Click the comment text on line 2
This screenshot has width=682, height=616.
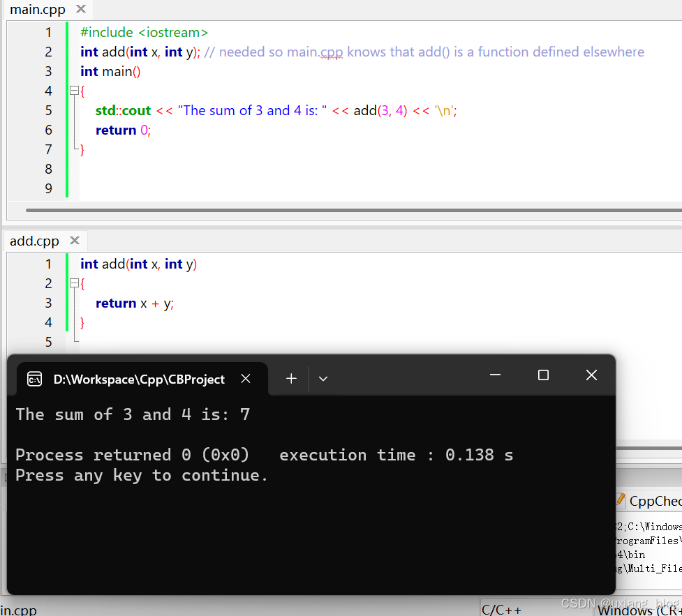click(x=424, y=52)
